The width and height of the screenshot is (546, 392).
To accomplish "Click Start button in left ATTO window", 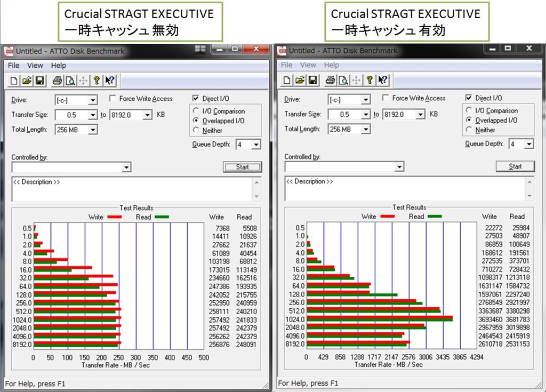I will pos(243,167).
